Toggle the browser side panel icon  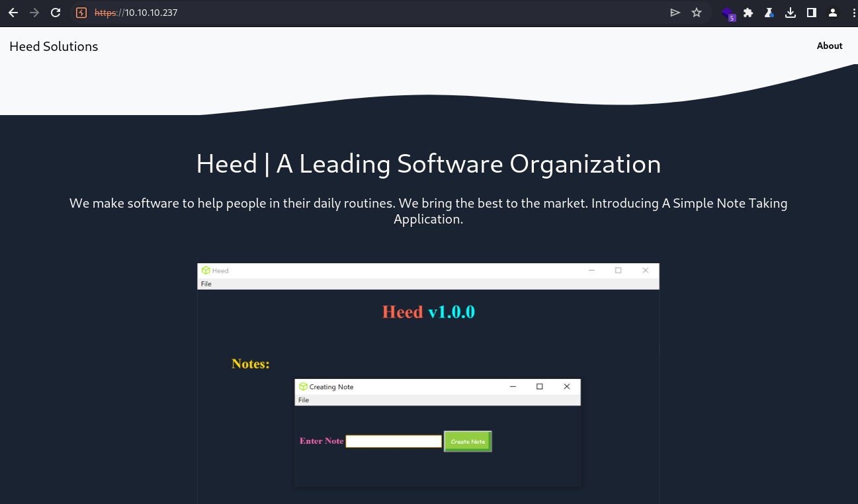pos(812,13)
